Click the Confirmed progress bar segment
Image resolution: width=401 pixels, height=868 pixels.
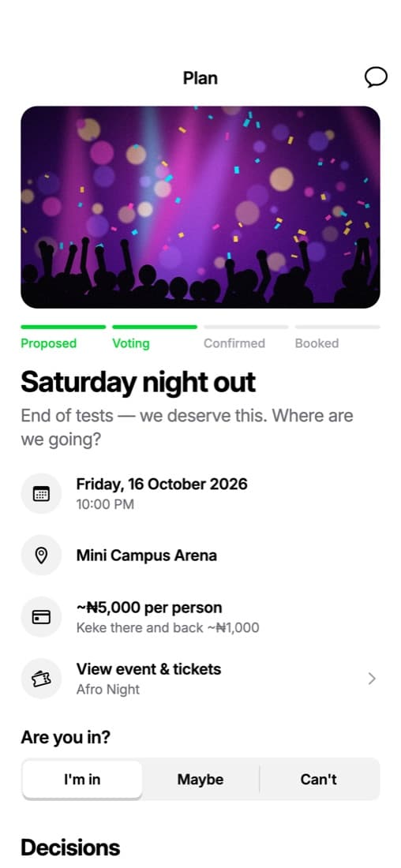246,327
